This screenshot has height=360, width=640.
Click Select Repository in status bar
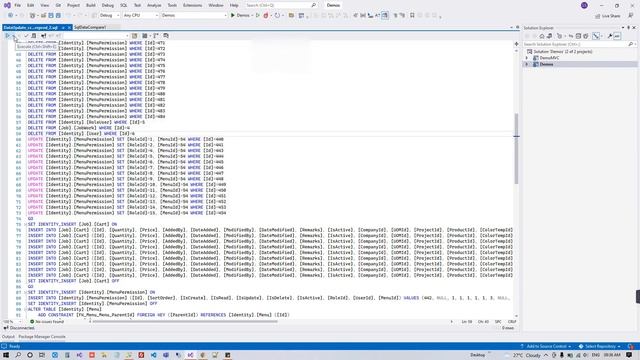pos(600,346)
